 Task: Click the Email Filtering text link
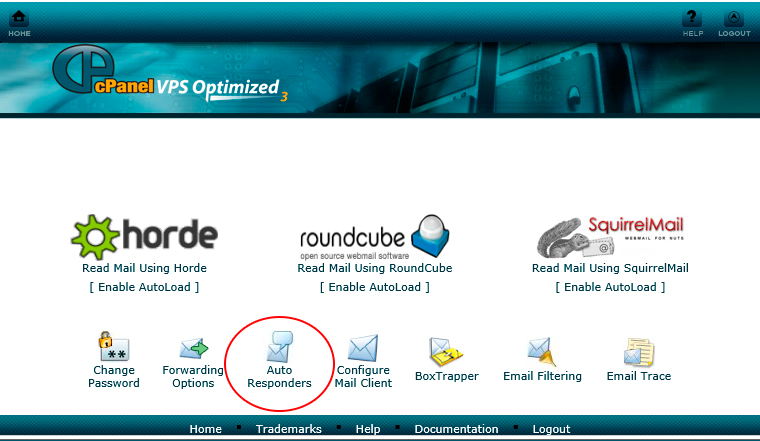pos(542,376)
